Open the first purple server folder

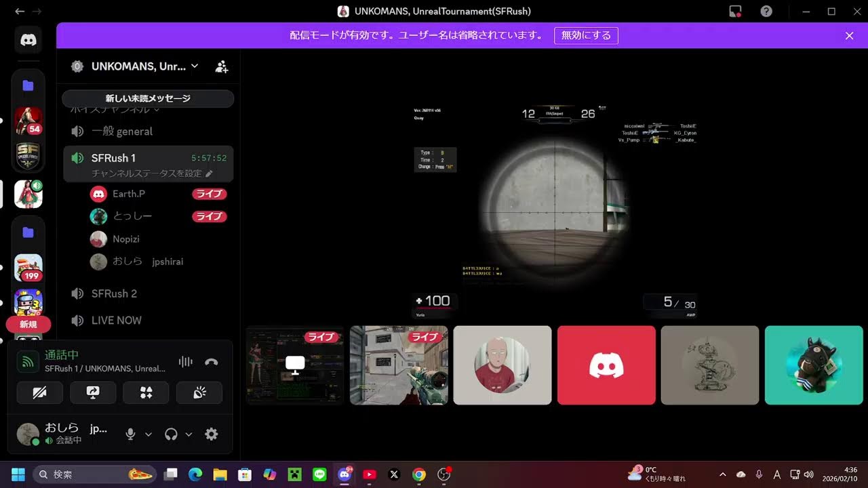point(28,86)
